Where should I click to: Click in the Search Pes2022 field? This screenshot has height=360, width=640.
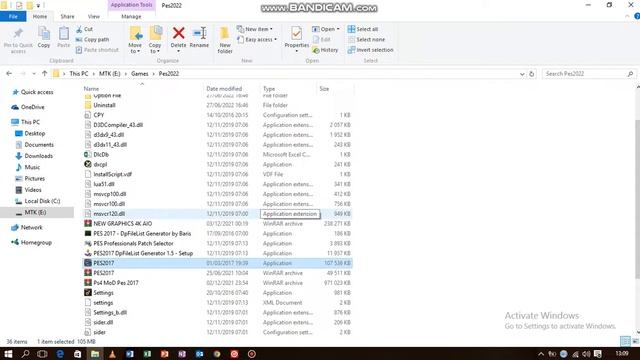(x=584, y=74)
